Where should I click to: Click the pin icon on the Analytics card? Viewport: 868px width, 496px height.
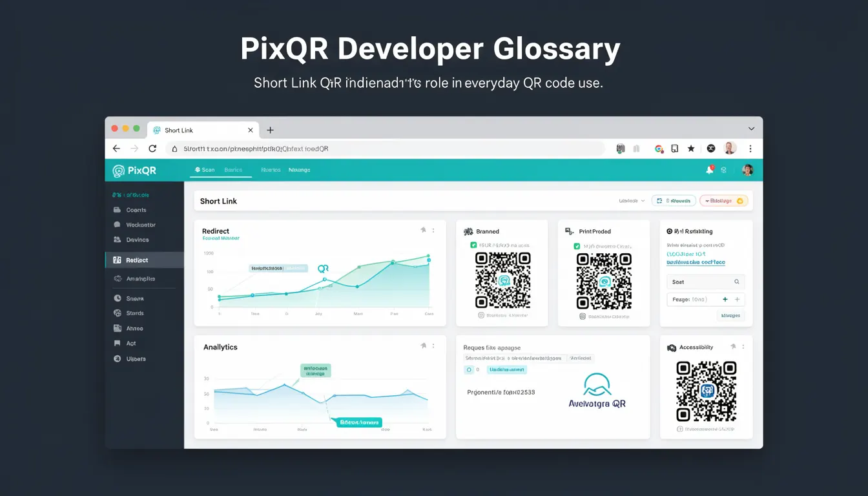(x=423, y=346)
